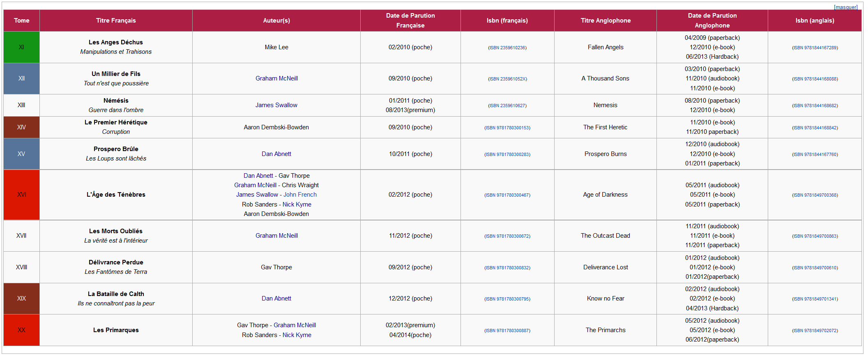Open Graham McNeill link in Les Primarques row
This screenshot has height=358, width=868.
tap(295, 325)
